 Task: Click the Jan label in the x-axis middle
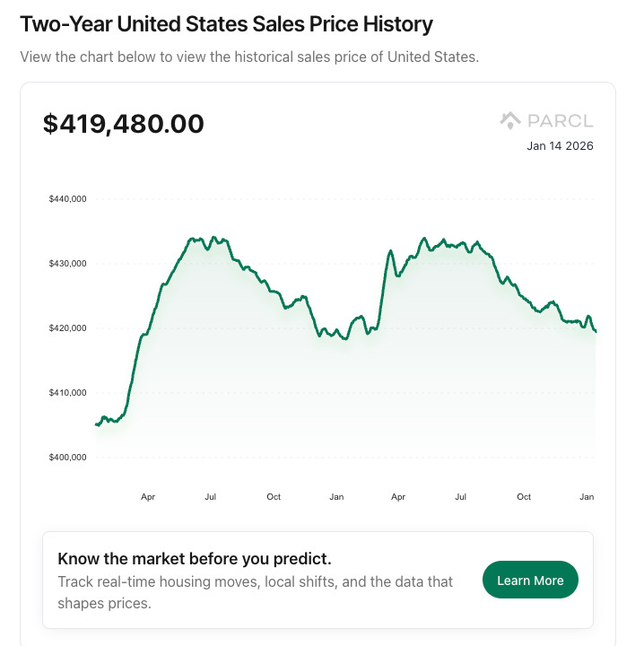tap(336, 496)
